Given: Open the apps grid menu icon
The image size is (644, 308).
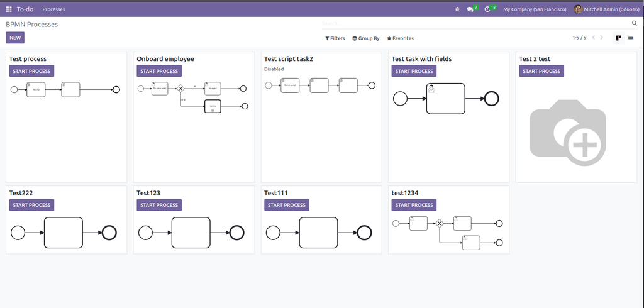Looking at the screenshot, I should pyautogui.click(x=9, y=9).
